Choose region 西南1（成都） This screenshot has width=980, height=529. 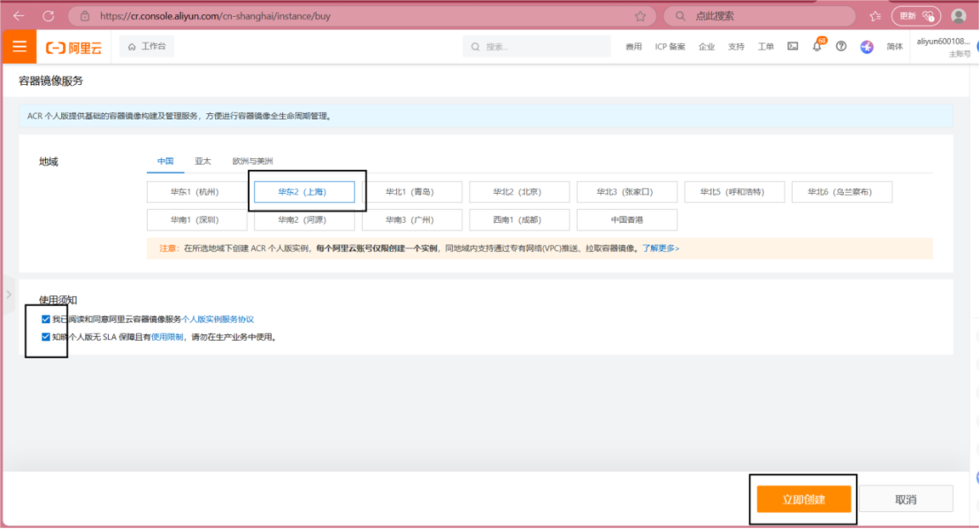[519, 220]
